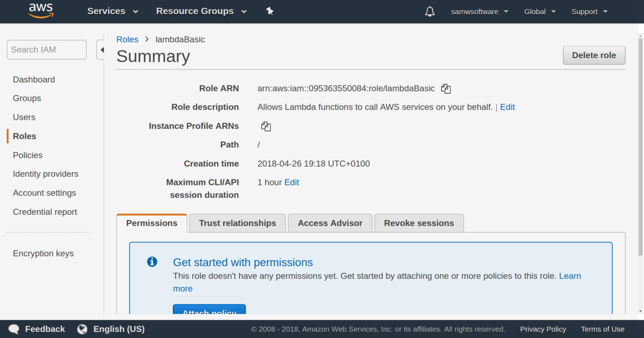
Task: Copy the Role ARN to clipboard
Action: (x=446, y=89)
